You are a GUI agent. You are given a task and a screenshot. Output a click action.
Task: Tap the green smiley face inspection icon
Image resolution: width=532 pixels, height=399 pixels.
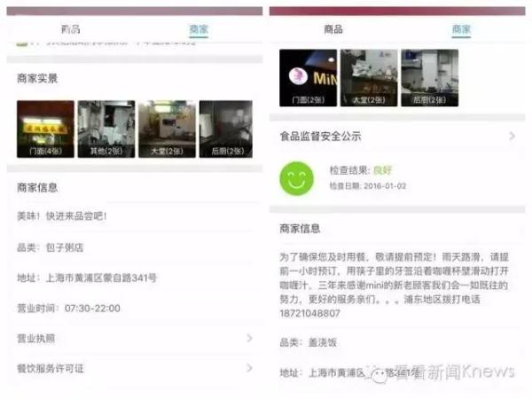[x=297, y=177]
